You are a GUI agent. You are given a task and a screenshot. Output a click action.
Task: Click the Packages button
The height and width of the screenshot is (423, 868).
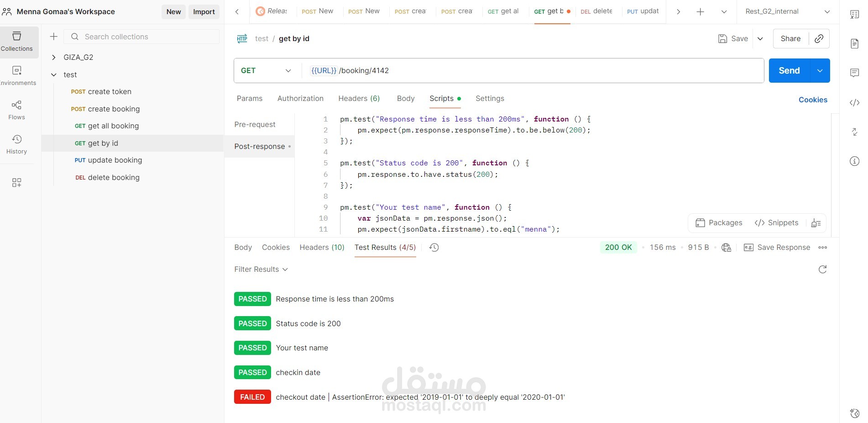coord(719,223)
